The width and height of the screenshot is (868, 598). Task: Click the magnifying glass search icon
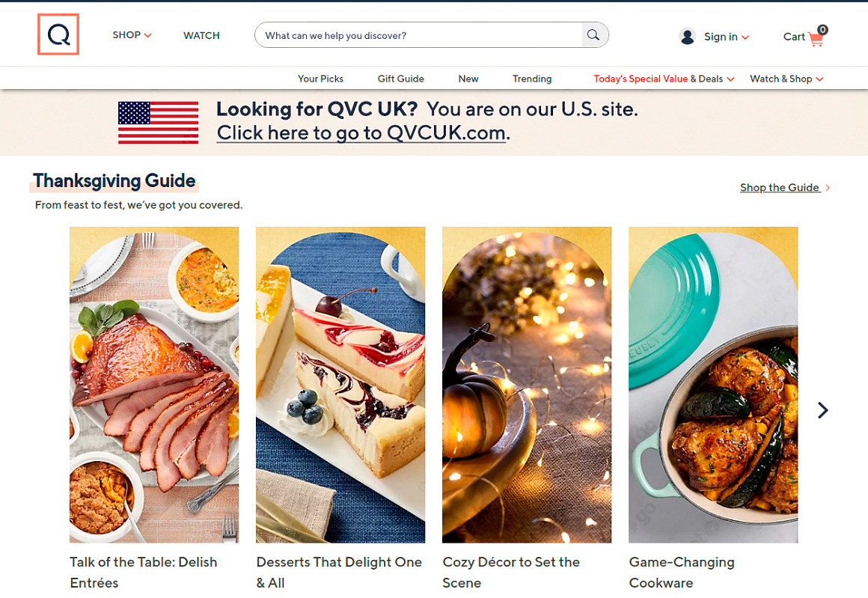593,35
